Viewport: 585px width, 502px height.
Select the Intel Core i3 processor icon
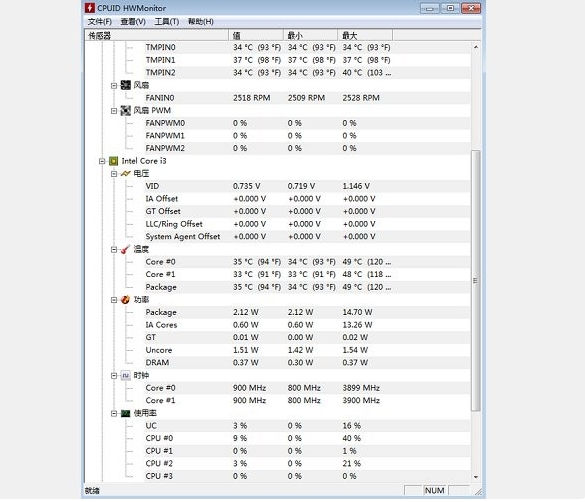click(114, 161)
